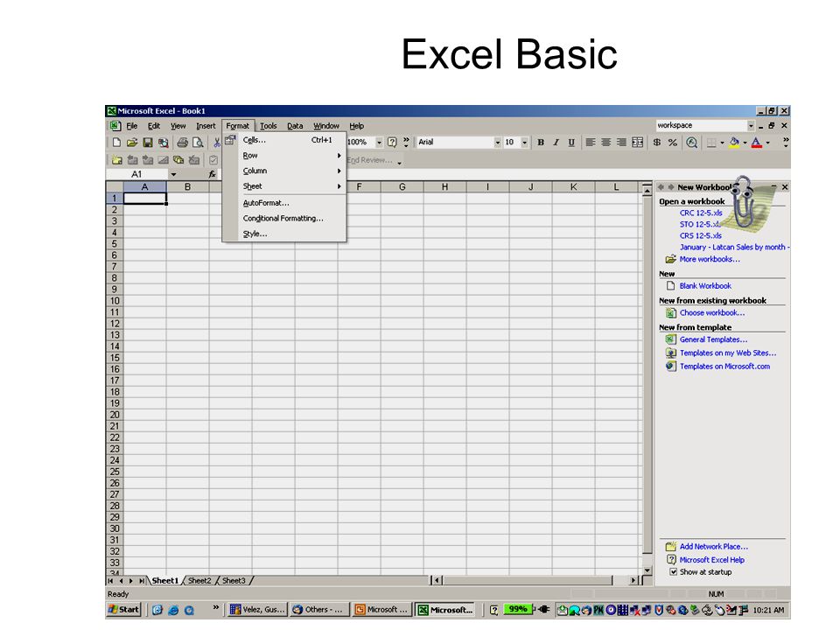This screenshot has height=630, width=840.
Task: Click Add Network Place... link
Action: (714, 546)
